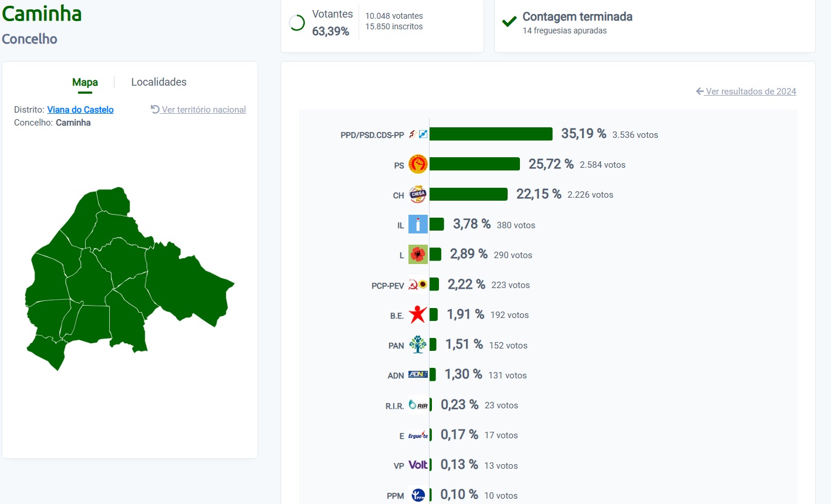Click the Livre poppy flower icon
831x504 pixels.
[x=418, y=254]
